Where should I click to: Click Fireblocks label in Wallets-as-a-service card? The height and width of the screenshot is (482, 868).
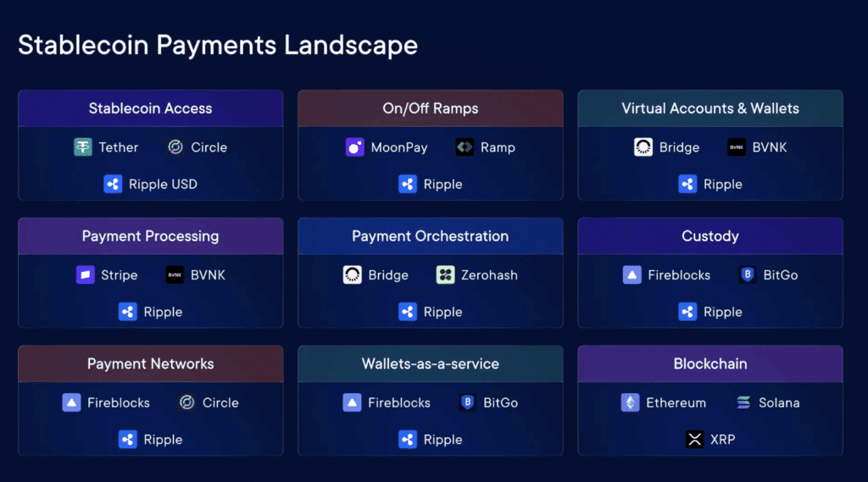[x=399, y=403]
